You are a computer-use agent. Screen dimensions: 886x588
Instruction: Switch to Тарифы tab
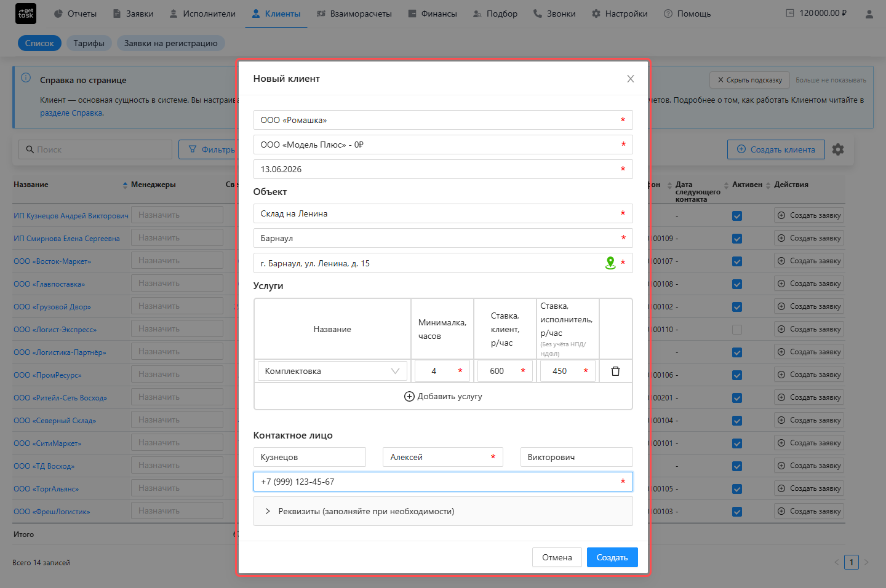pos(89,43)
